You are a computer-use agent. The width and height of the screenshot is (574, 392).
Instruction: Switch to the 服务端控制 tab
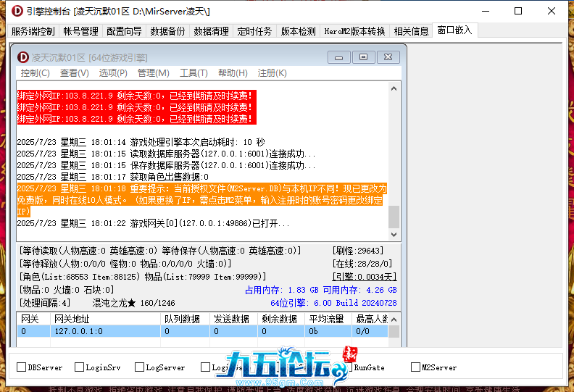33,31
